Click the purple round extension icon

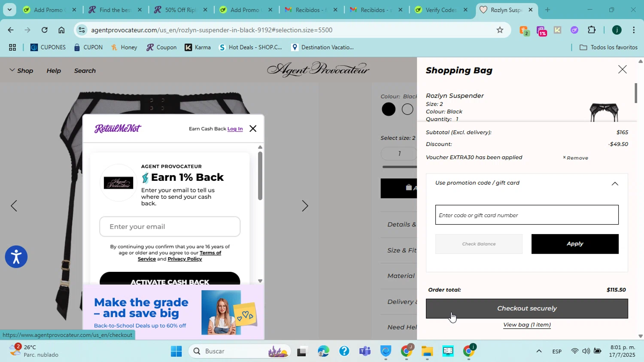click(574, 30)
